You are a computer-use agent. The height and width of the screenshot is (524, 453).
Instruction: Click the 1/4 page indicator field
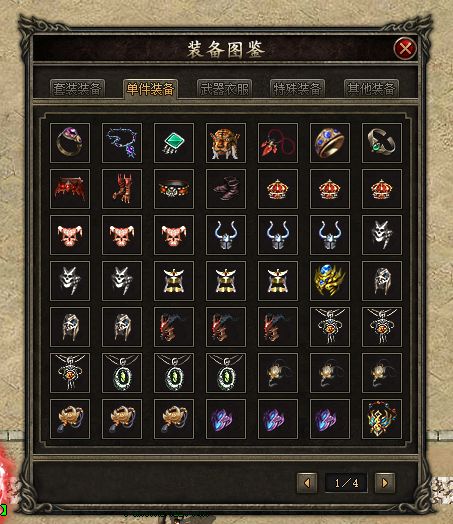click(x=346, y=483)
